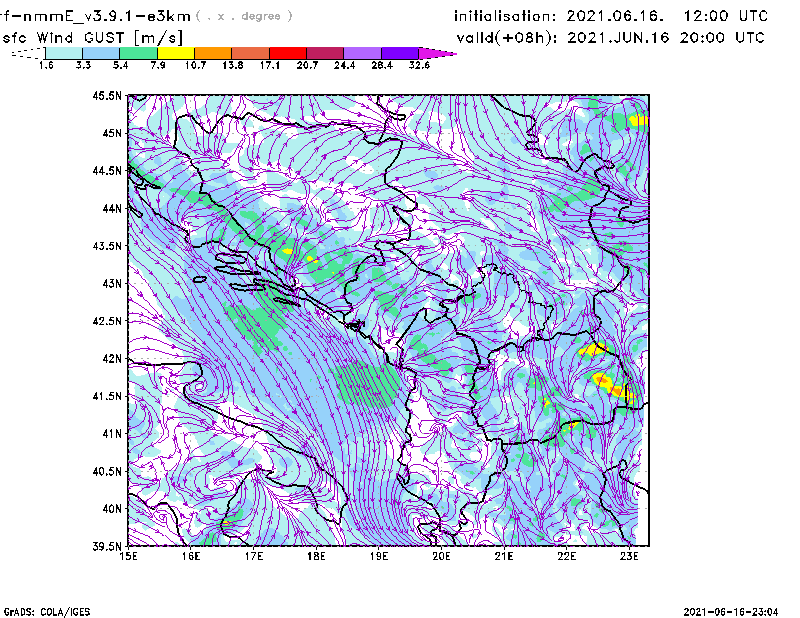Click the legend value 32.6
Viewport: 800px width, 618px height.
point(419,65)
